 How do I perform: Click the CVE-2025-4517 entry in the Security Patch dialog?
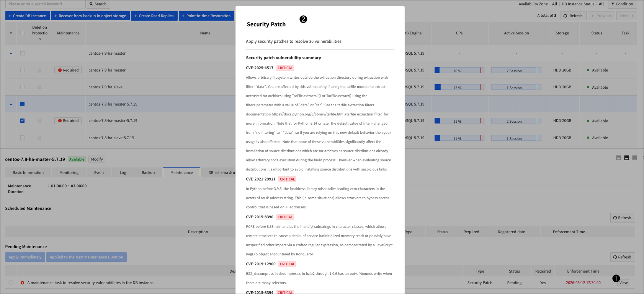click(260, 68)
